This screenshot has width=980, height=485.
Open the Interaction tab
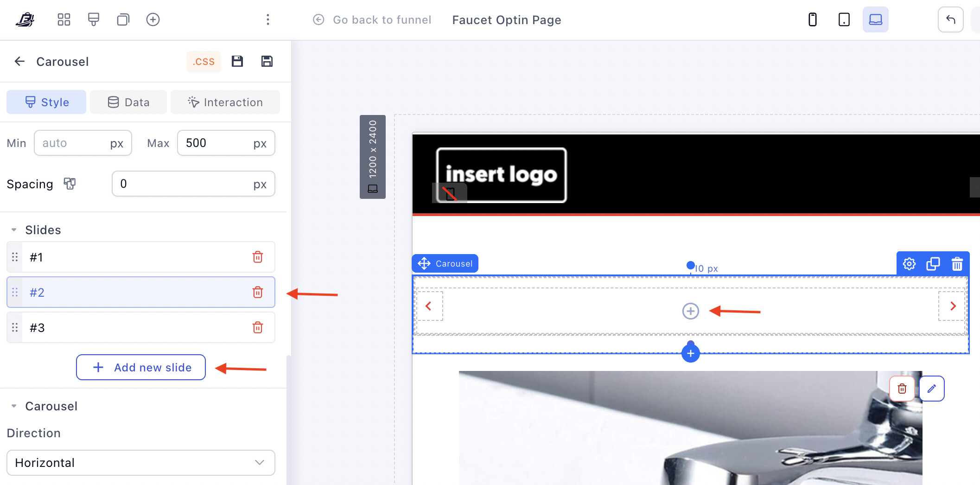(x=225, y=102)
